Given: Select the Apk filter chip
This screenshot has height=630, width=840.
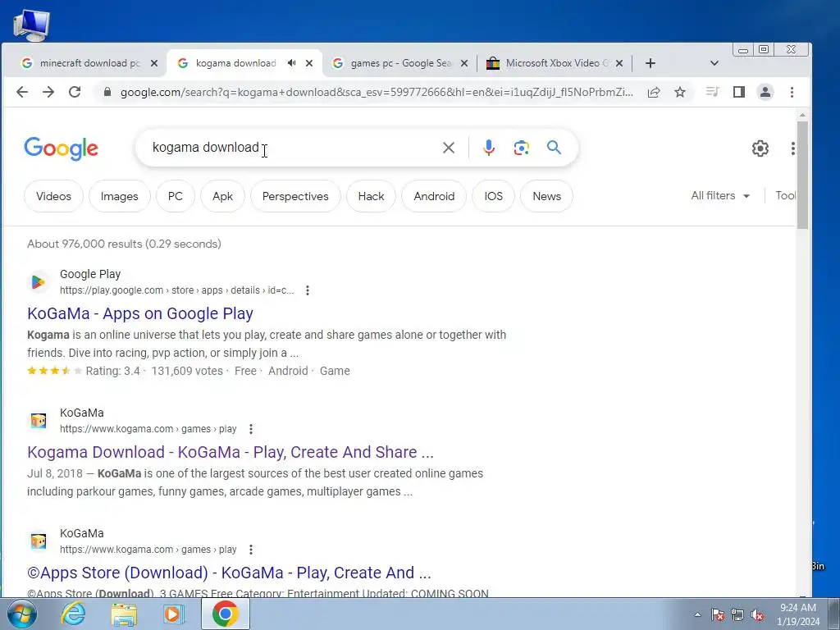Looking at the screenshot, I should (222, 196).
